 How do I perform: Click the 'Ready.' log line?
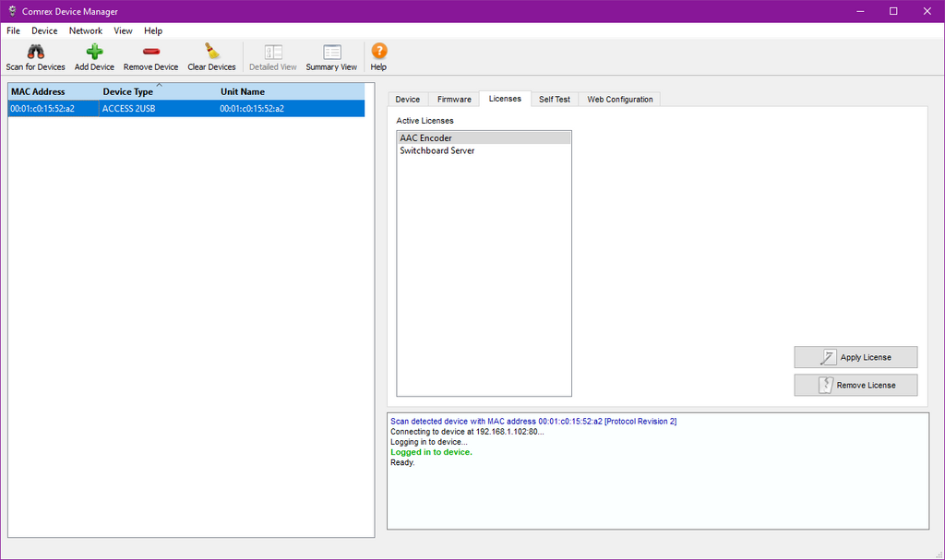(x=402, y=462)
